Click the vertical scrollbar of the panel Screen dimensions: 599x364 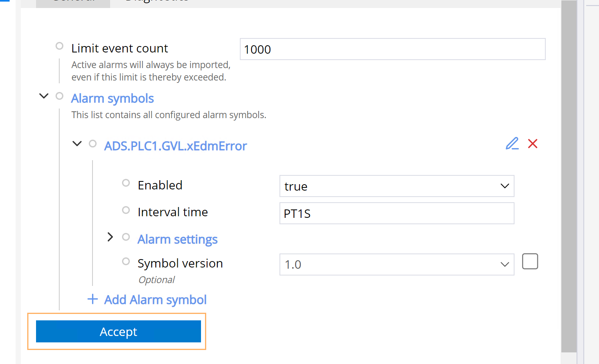coord(569,176)
